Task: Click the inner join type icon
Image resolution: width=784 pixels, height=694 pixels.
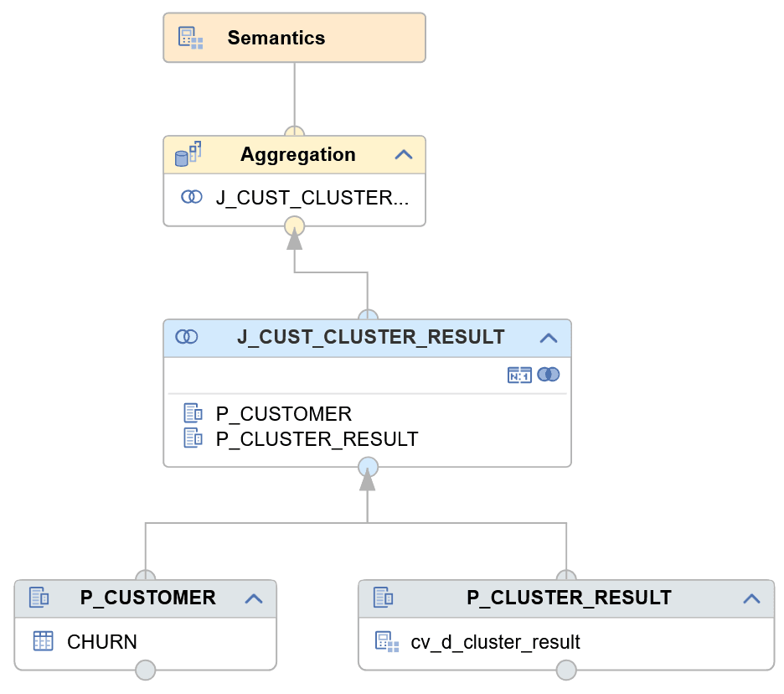Action: [549, 375]
